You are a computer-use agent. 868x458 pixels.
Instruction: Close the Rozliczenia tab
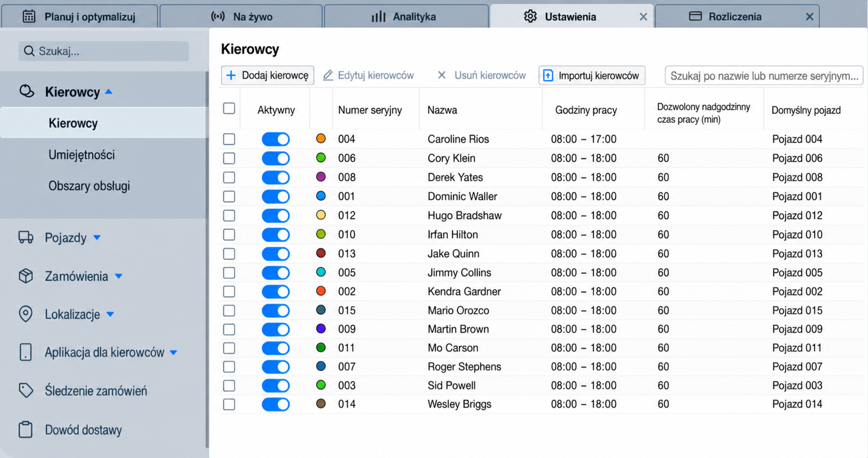coord(809,16)
